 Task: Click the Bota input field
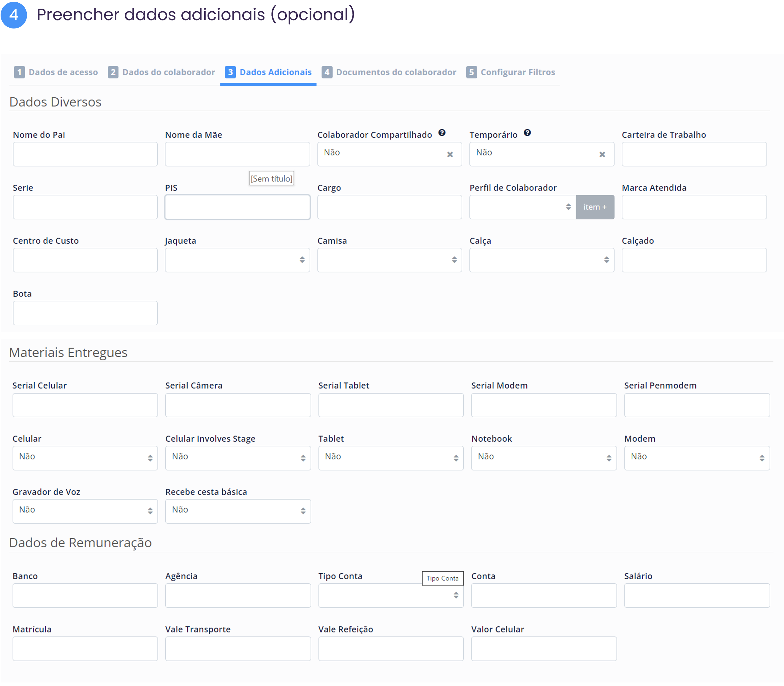click(85, 313)
